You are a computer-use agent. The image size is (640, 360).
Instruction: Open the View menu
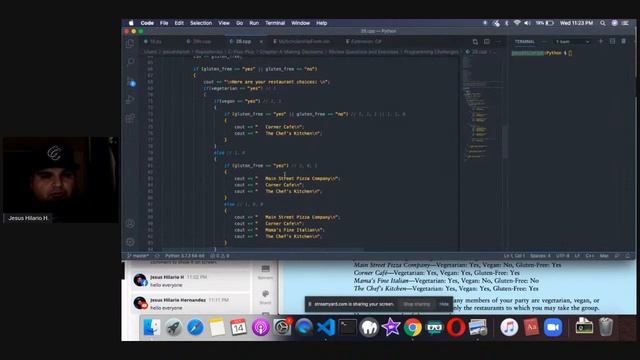[224, 23]
